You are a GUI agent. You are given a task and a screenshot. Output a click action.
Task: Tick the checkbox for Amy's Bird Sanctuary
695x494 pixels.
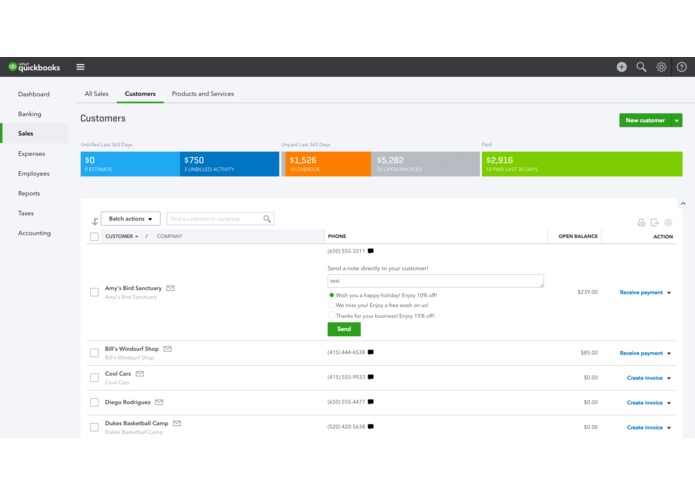pyautogui.click(x=94, y=292)
